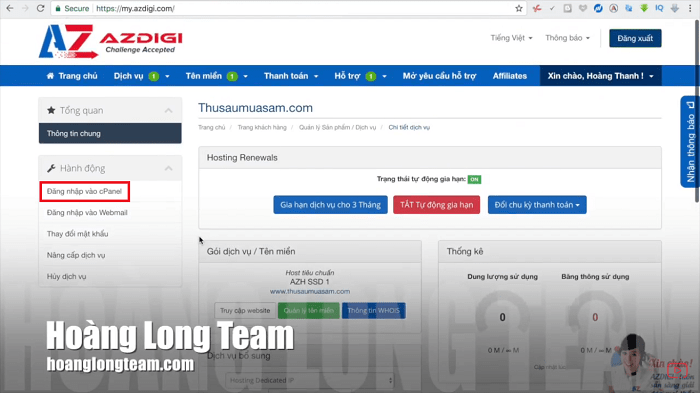Click TẮT Tự động gia hạn button
700x393 pixels.
[437, 205]
